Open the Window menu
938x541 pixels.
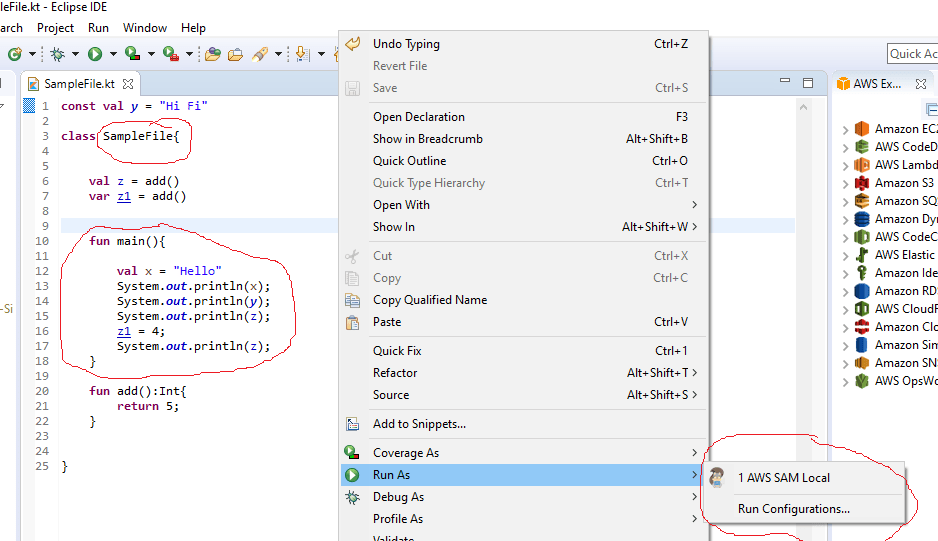tap(145, 28)
